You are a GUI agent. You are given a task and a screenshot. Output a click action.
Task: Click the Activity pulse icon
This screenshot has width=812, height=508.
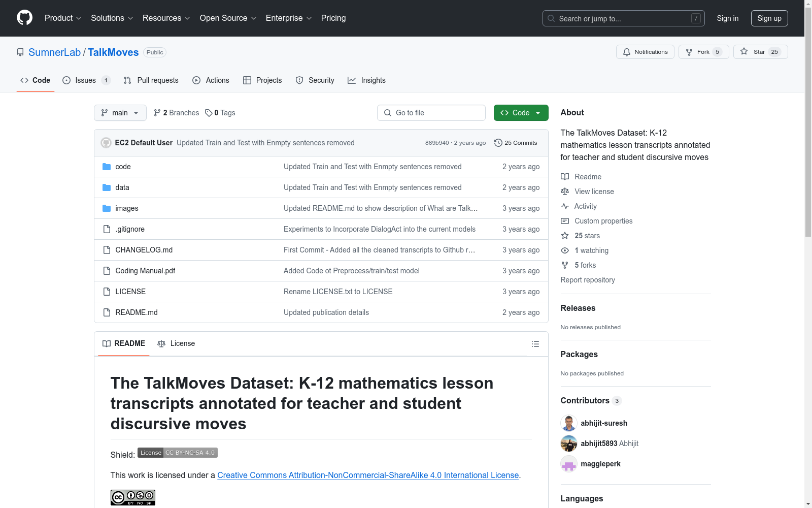(565, 206)
